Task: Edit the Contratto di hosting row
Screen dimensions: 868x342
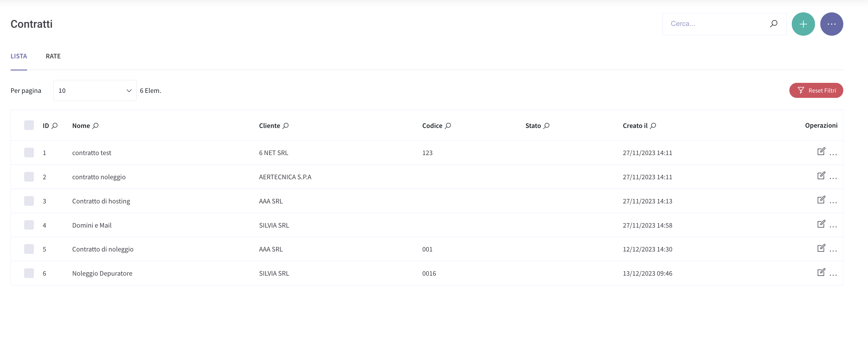Action: pyautogui.click(x=821, y=200)
